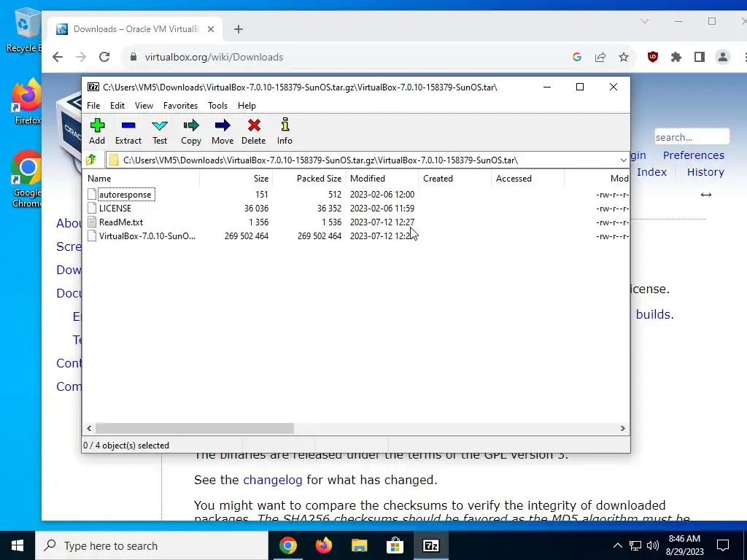The height and width of the screenshot is (560, 747).
Task: Click the Chrome back arrow
Action: 58,57
